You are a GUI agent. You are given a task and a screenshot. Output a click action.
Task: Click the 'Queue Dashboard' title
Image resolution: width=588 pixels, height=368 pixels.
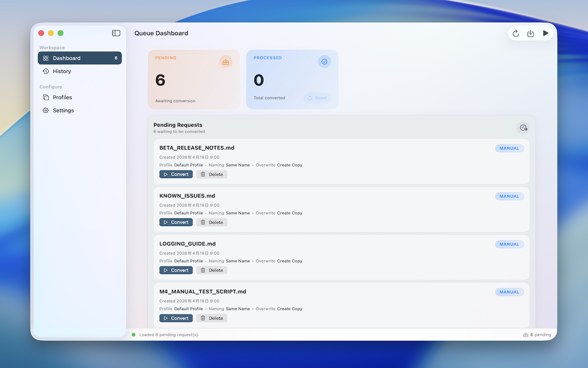click(161, 33)
